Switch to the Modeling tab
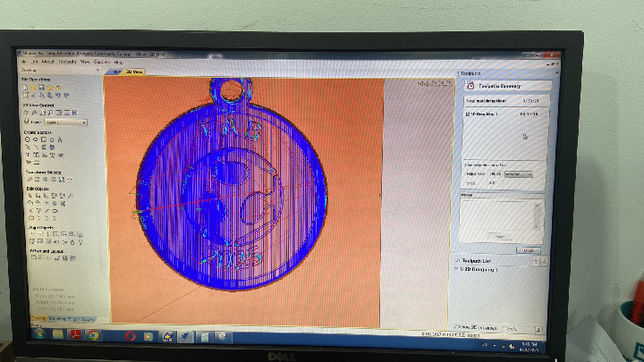 coord(57,319)
